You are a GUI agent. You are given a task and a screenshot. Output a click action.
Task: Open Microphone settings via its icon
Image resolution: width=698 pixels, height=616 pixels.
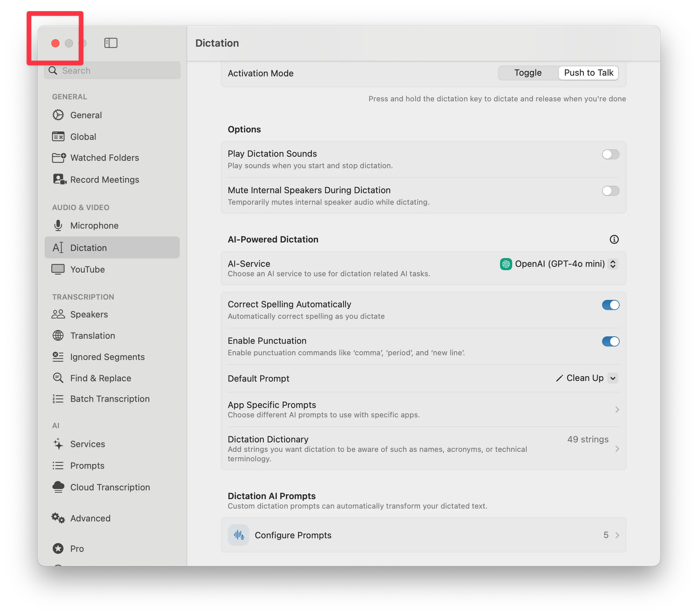pyautogui.click(x=58, y=226)
